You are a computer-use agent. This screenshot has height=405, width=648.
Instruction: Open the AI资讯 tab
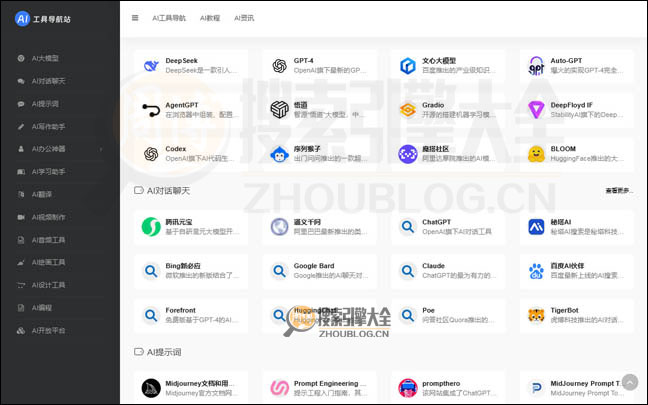[244, 18]
